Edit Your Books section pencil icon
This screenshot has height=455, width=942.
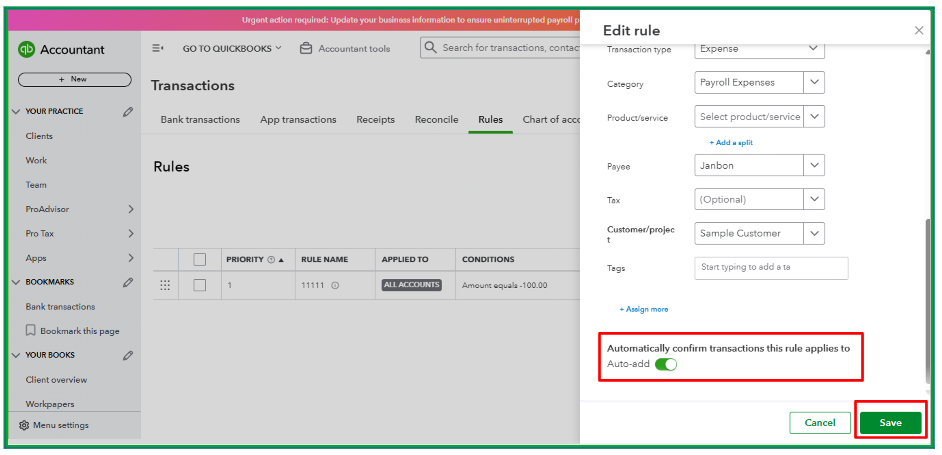(x=127, y=355)
